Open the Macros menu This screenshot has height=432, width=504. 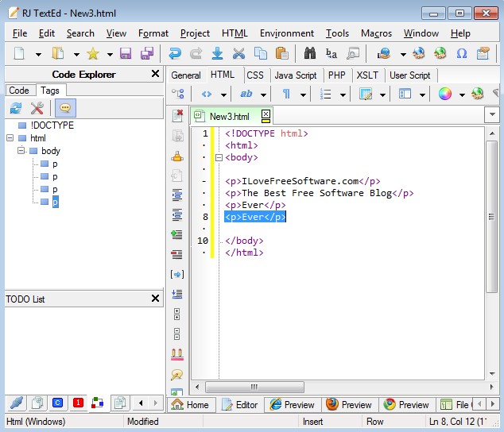pyautogui.click(x=376, y=33)
